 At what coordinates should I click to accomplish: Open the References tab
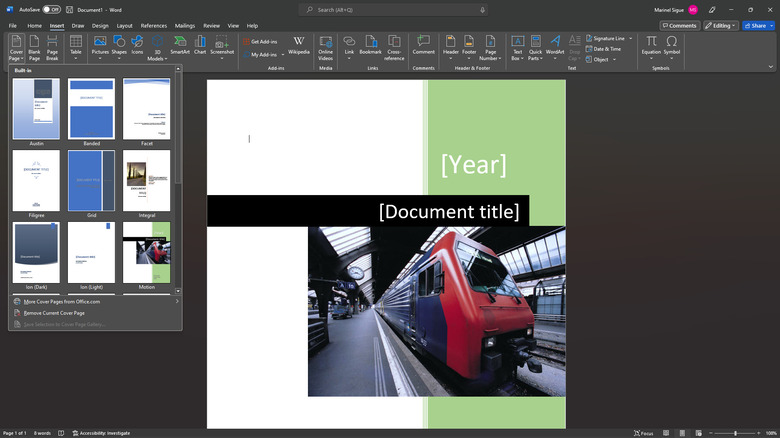tap(154, 25)
